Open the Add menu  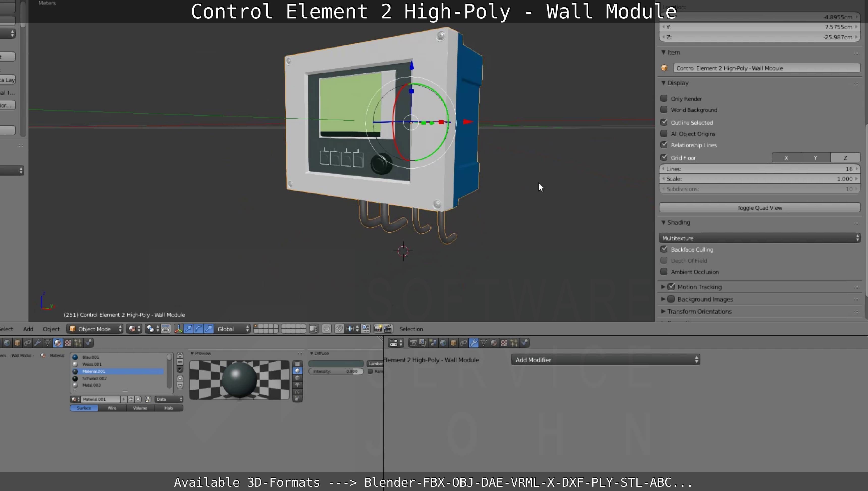click(x=28, y=329)
